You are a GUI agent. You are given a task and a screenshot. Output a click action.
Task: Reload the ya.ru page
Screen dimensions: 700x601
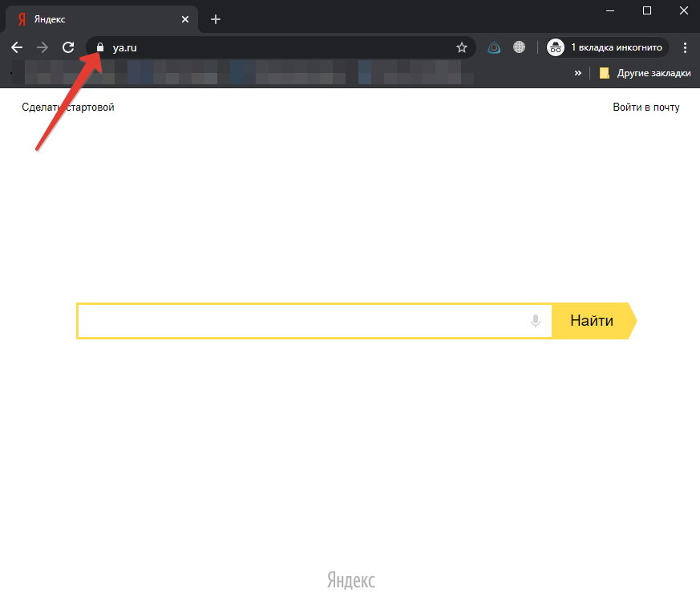coord(68,48)
